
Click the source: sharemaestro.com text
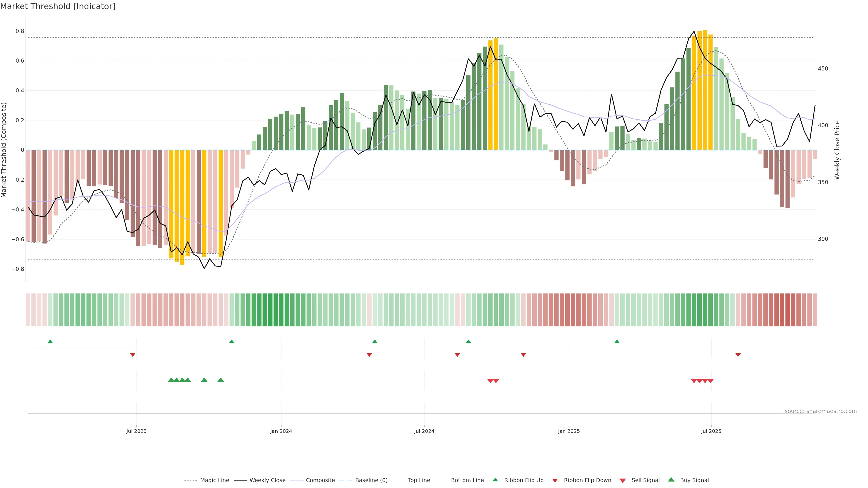pos(821,411)
